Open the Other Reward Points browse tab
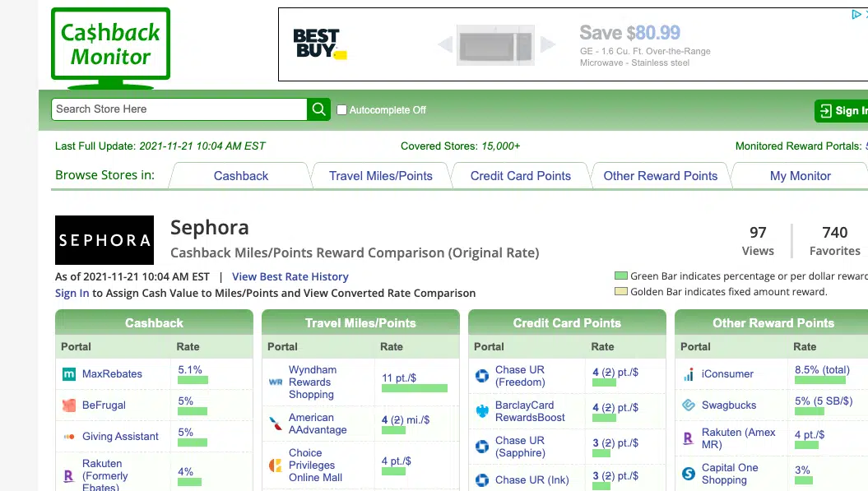Screen dimensions: 868x491 coord(661,176)
